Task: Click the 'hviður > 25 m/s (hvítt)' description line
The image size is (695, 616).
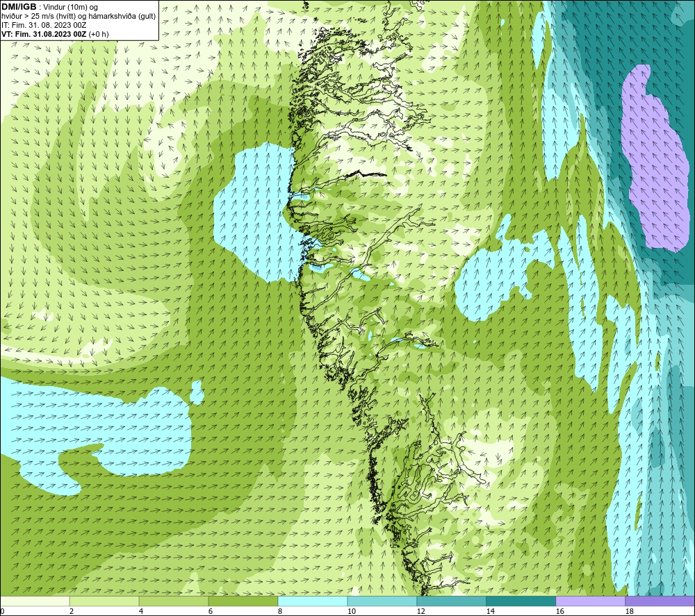Action: pos(79,17)
